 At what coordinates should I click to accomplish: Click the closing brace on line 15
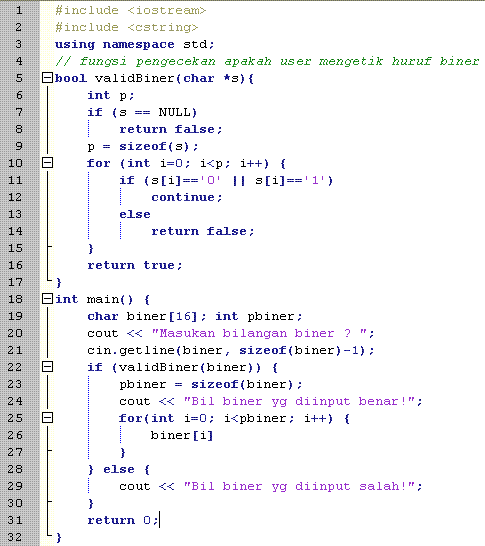[x=91, y=248]
